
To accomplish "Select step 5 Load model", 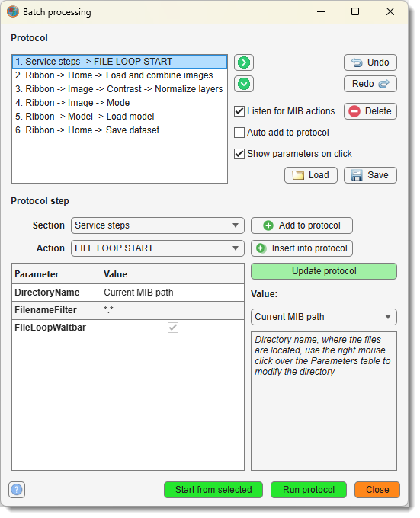I will coord(120,117).
